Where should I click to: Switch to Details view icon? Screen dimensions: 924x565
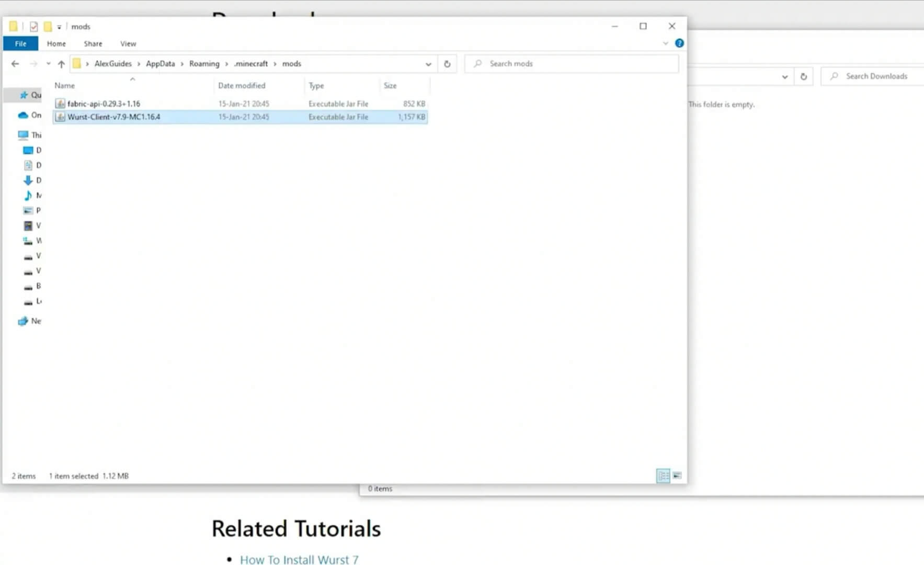click(x=663, y=476)
